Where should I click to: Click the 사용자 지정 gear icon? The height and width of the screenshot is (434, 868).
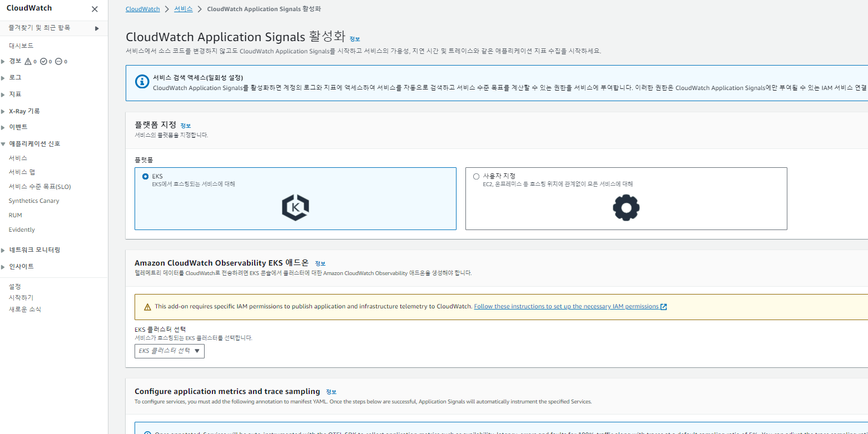626,208
